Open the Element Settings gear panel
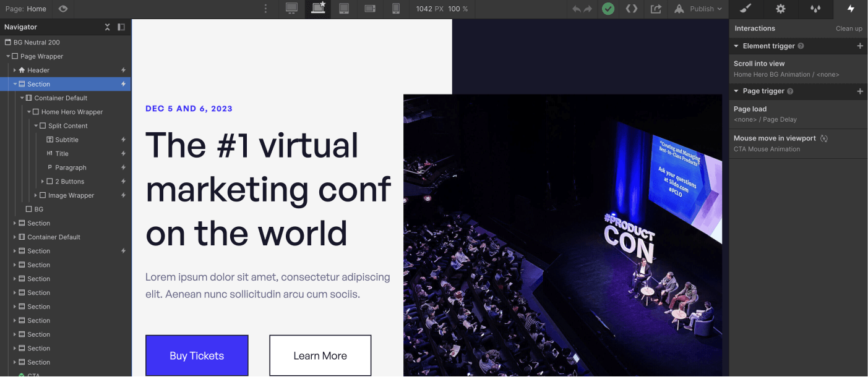Screen dimensions: 868x377 tap(780, 9)
